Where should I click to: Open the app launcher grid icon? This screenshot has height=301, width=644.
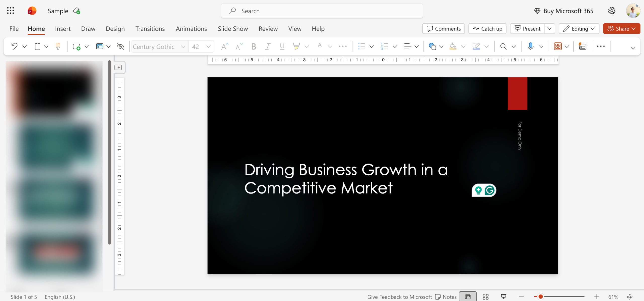[x=10, y=11]
